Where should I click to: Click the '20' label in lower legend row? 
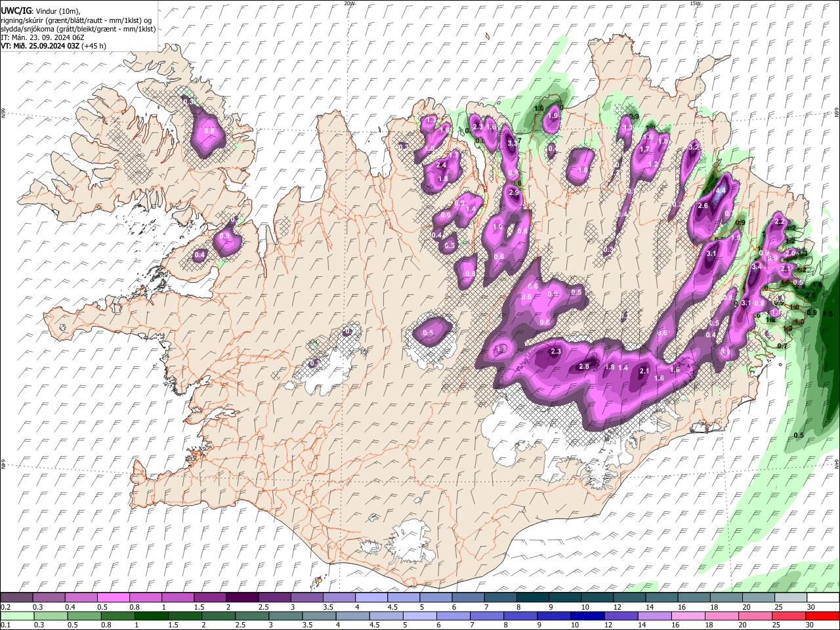click(x=743, y=625)
